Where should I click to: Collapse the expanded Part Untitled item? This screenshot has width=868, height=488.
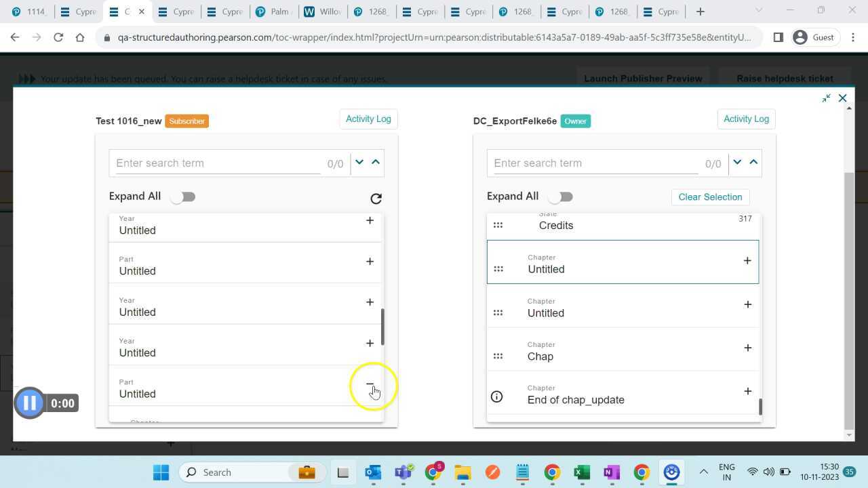370,384
